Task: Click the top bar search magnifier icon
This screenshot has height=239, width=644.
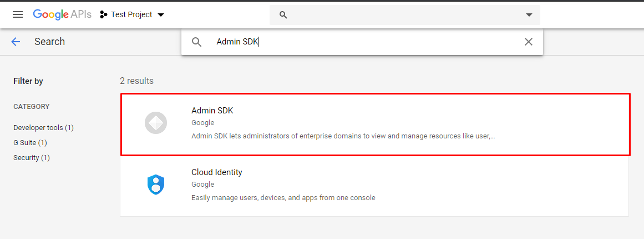Action: pos(282,15)
